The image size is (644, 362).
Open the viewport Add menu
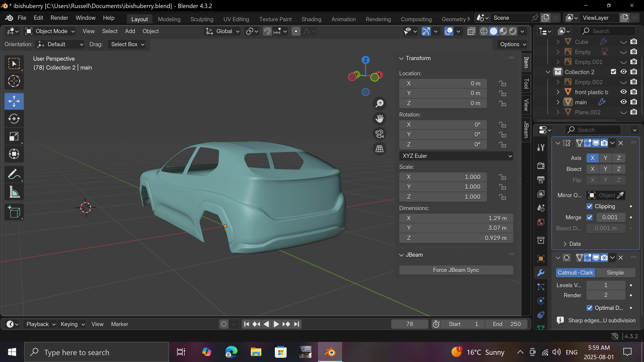pyautogui.click(x=130, y=31)
